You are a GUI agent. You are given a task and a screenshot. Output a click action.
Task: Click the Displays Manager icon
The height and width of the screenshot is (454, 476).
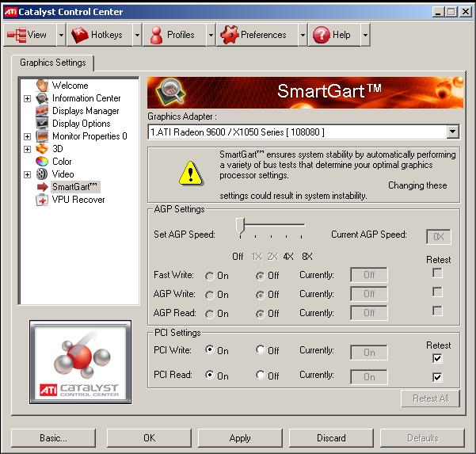42,111
